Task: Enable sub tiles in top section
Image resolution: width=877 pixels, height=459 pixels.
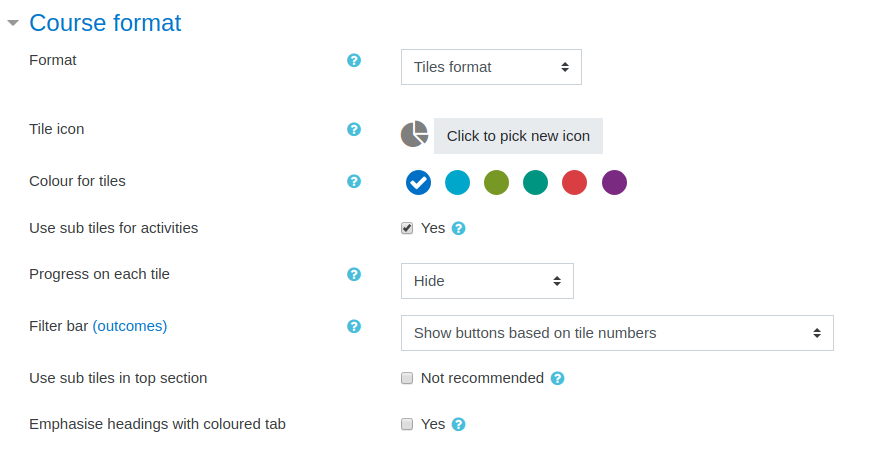Action: 407,378
